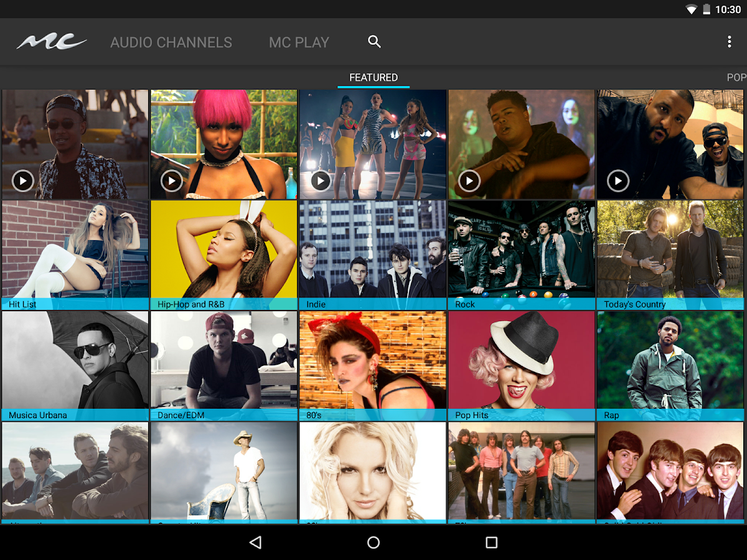Play the rightmost featured video

tap(618, 181)
